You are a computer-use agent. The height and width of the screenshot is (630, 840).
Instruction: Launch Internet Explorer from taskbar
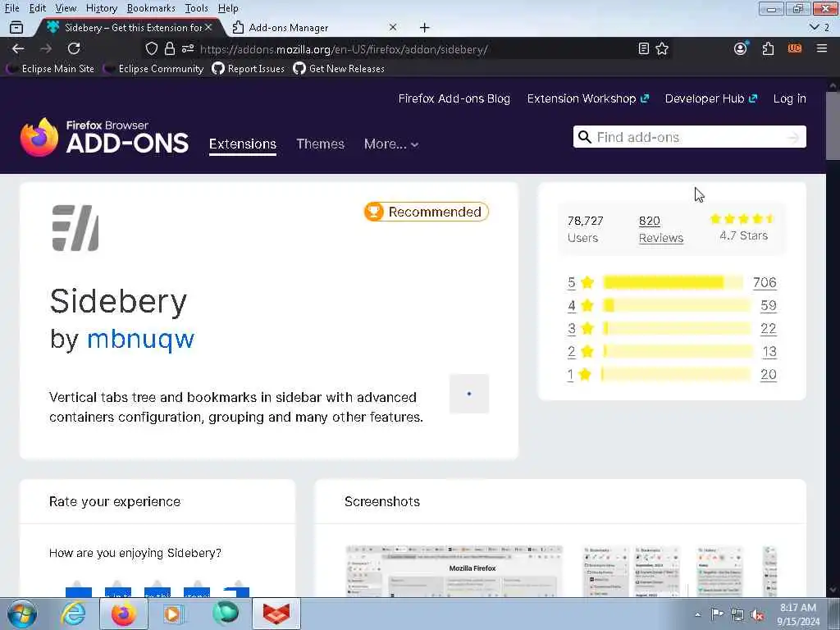[x=73, y=614]
